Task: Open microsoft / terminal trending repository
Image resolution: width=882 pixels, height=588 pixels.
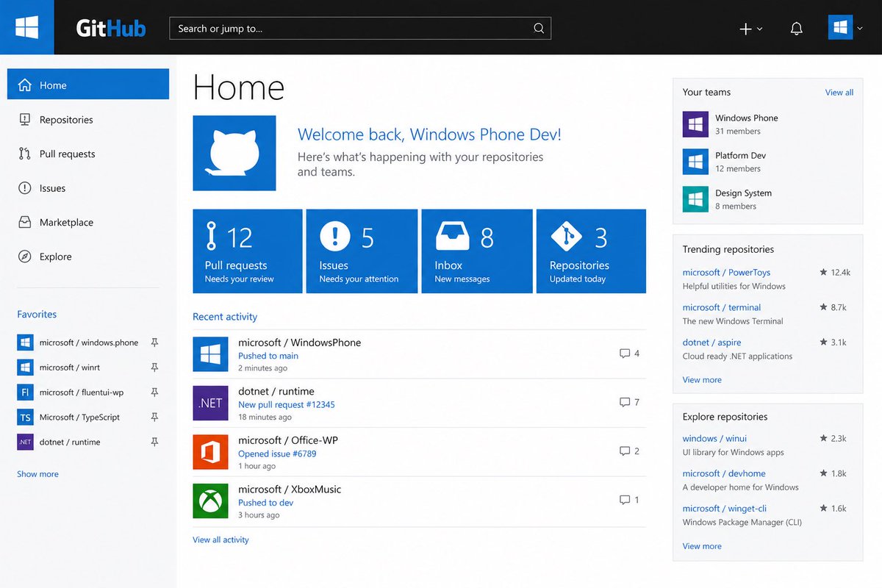Action: (x=722, y=308)
